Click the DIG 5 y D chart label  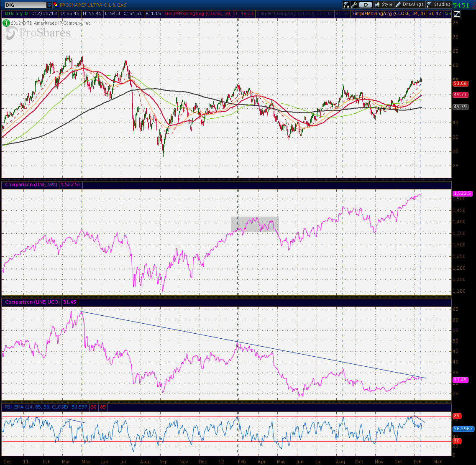pyautogui.click(x=16, y=14)
